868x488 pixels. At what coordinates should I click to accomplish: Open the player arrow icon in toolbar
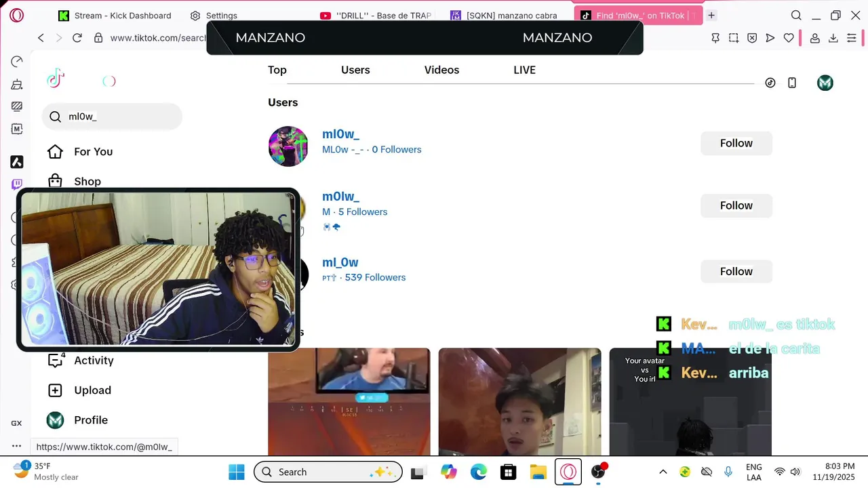[770, 38]
